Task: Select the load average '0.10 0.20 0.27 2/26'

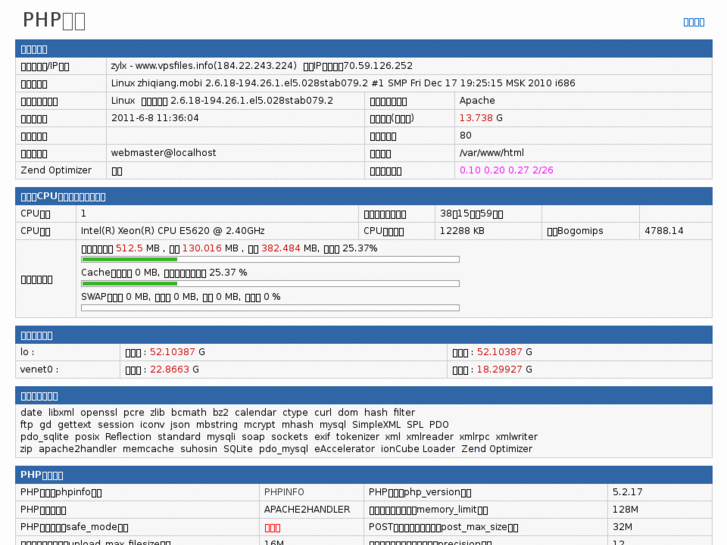Action: [506, 170]
